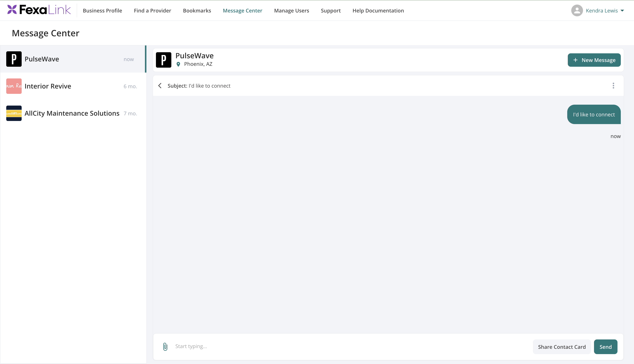
Task: Click the subject line text
Action: click(x=199, y=86)
